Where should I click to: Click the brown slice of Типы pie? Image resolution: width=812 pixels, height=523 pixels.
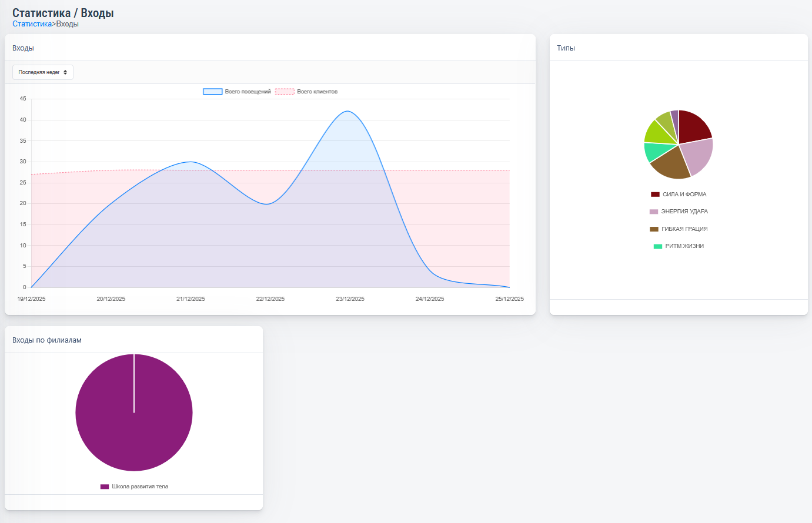(x=673, y=165)
